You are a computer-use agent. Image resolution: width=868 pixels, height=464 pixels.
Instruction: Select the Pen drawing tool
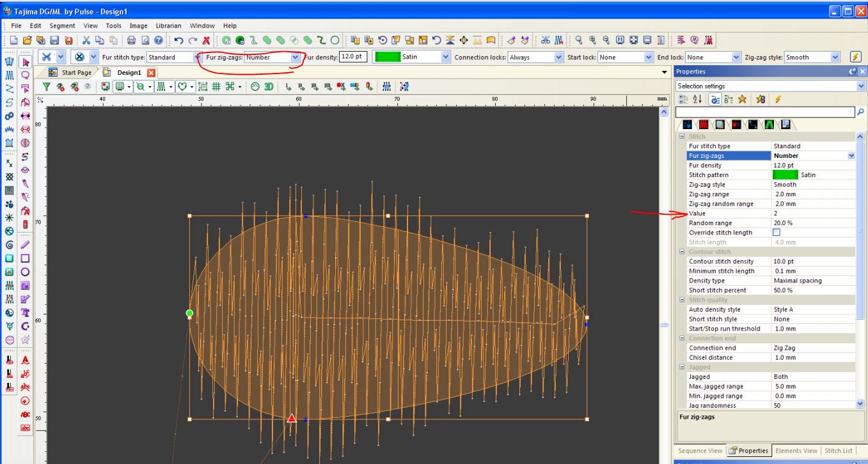26,244
